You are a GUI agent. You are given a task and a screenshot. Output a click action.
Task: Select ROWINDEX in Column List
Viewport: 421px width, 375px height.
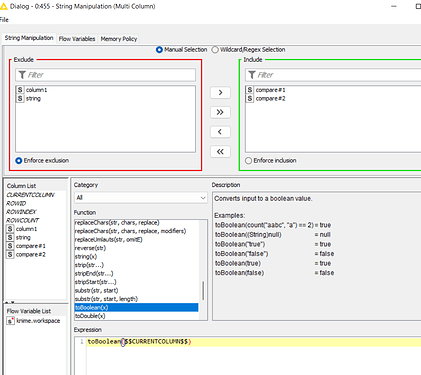tap(21, 212)
